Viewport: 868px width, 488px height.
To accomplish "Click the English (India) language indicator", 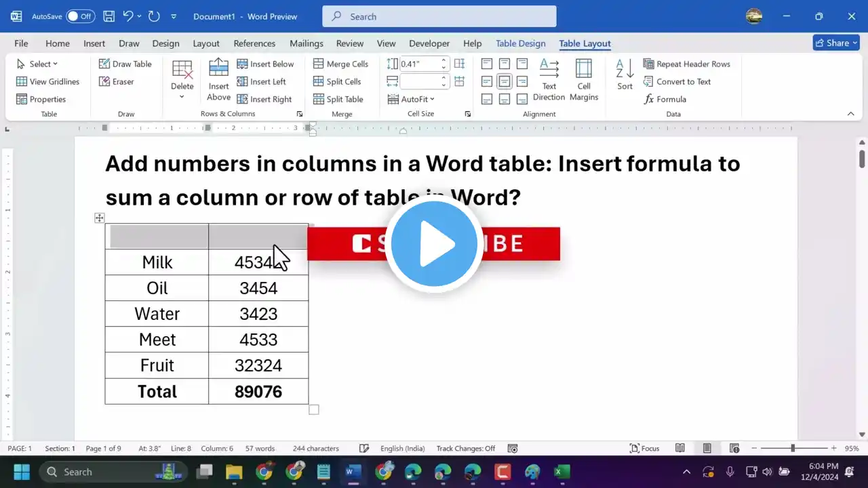I will click(x=403, y=449).
